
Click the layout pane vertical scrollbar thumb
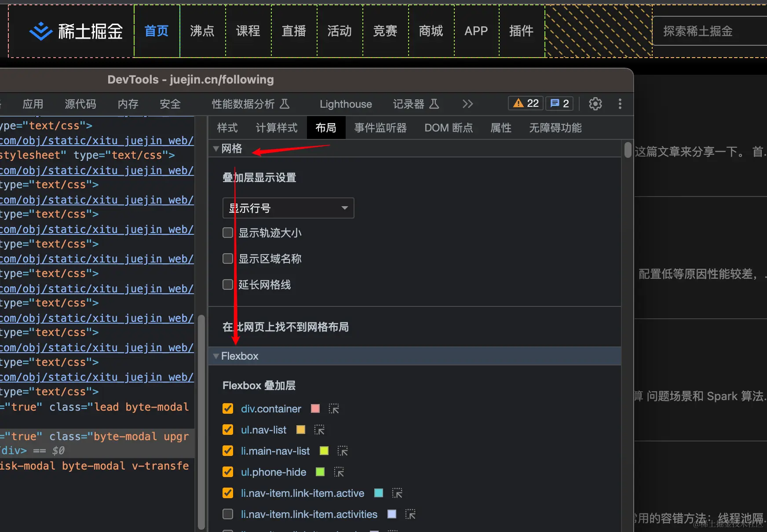[628, 149]
